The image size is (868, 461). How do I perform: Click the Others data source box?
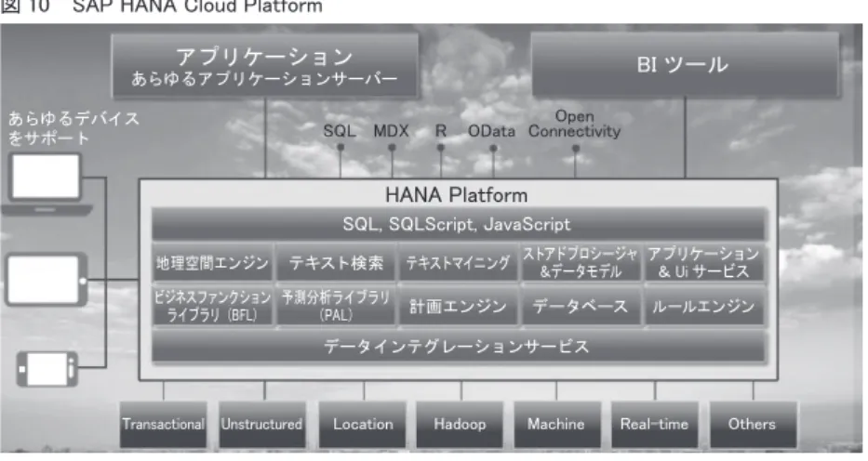pos(753,424)
